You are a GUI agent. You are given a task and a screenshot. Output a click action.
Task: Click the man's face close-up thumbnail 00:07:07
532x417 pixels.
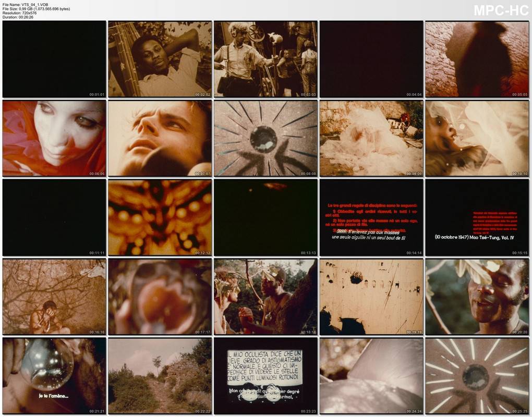coord(160,138)
